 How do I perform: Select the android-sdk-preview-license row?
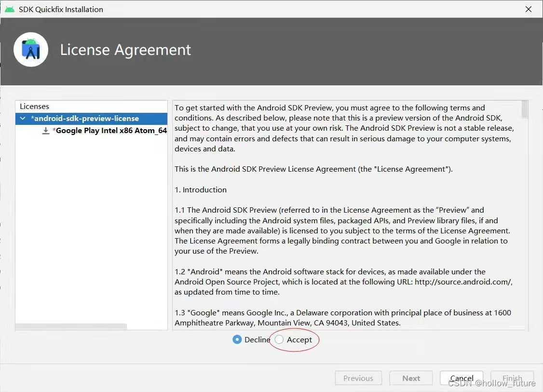(92, 119)
